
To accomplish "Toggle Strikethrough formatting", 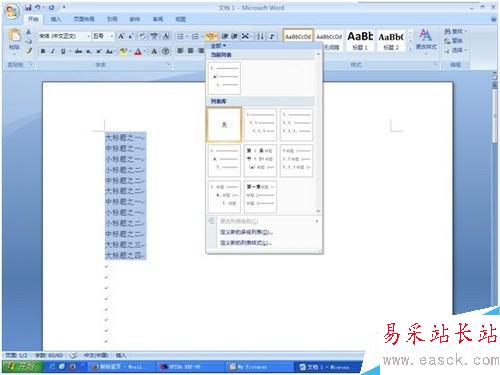I will pos(79,51).
